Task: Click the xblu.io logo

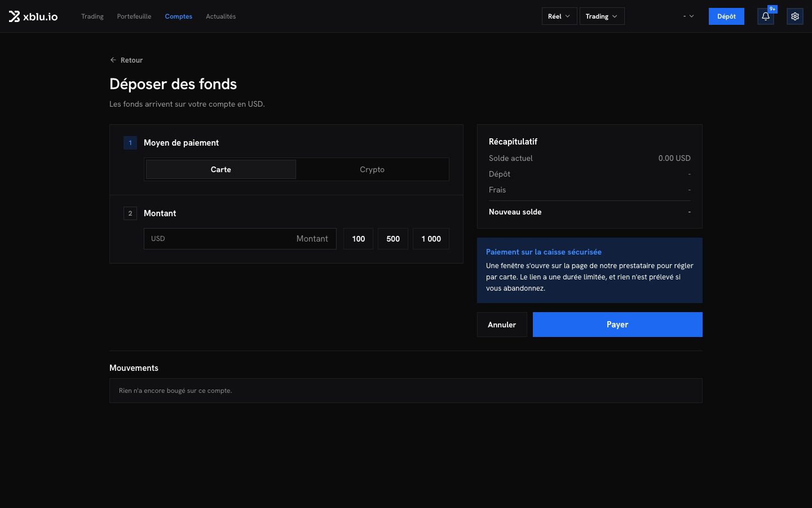Action: (33, 16)
